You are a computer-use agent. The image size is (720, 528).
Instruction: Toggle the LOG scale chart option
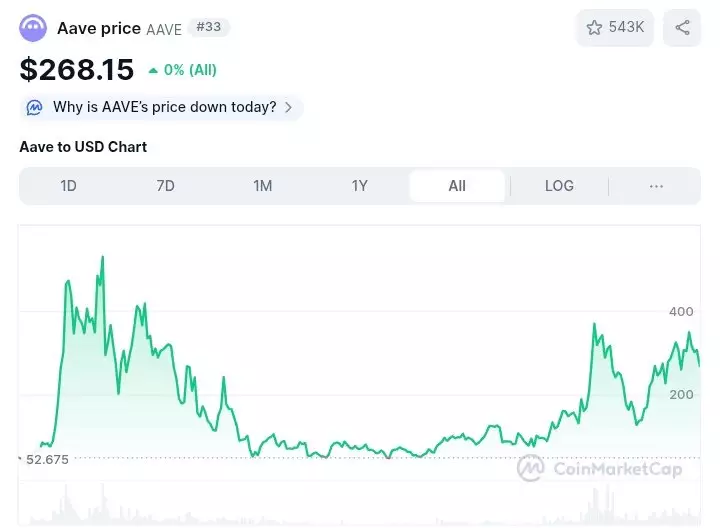coord(559,186)
